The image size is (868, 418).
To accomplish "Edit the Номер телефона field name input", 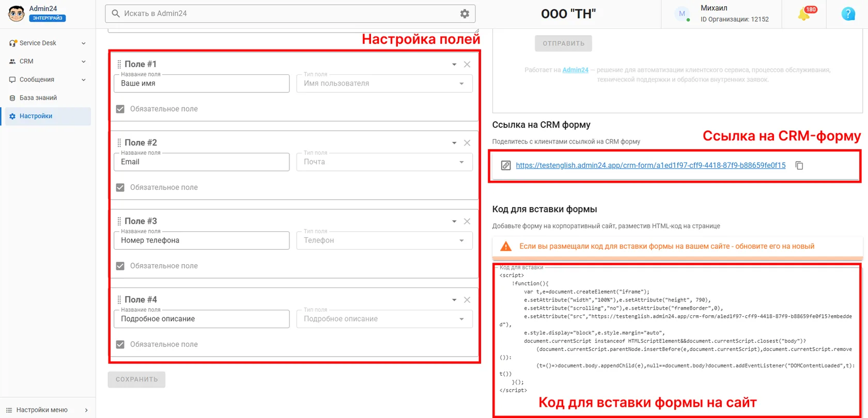I will (202, 240).
